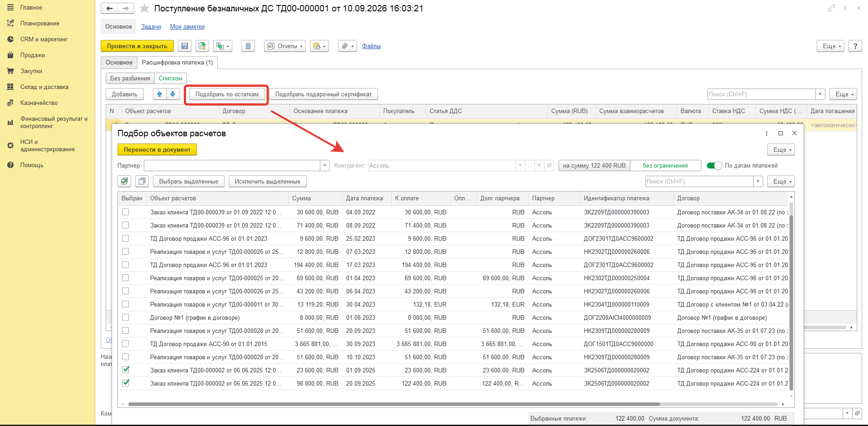Uncheck the row with 98 800,00 RUB

point(126,383)
